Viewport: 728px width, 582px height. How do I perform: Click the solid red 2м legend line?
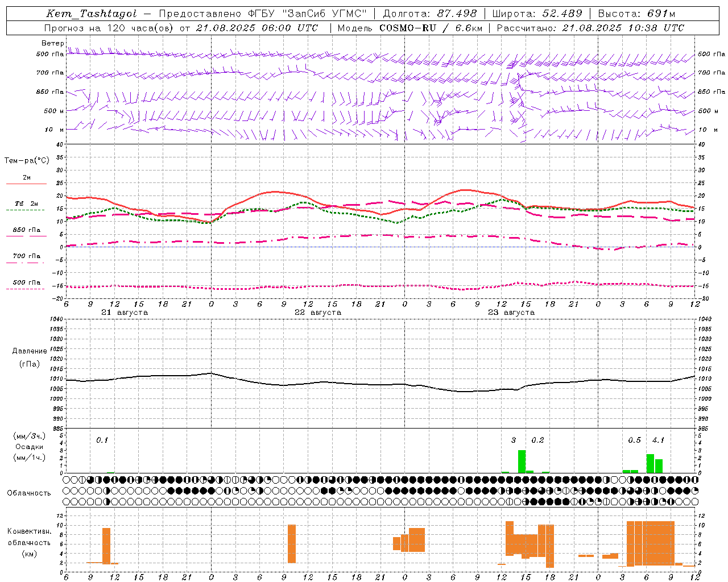click(26, 184)
